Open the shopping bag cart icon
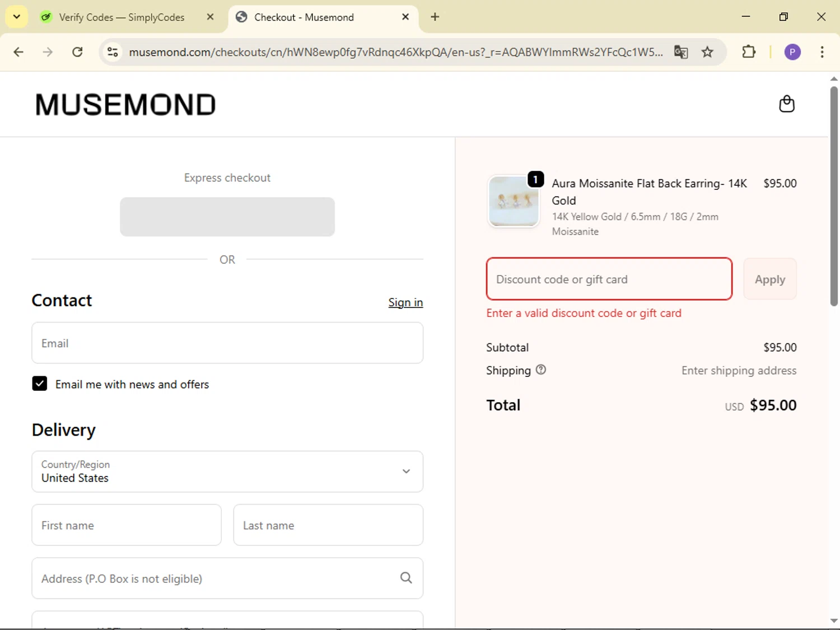The height and width of the screenshot is (630, 840). [787, 104]
